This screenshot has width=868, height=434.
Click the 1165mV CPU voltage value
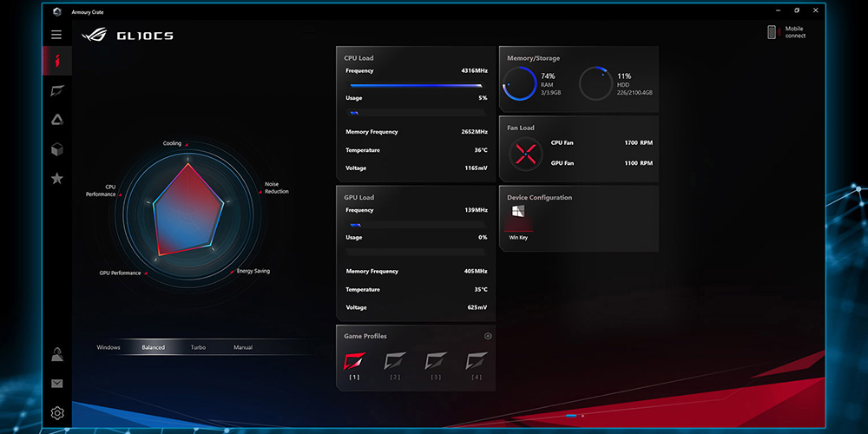[x=476, y=168]
